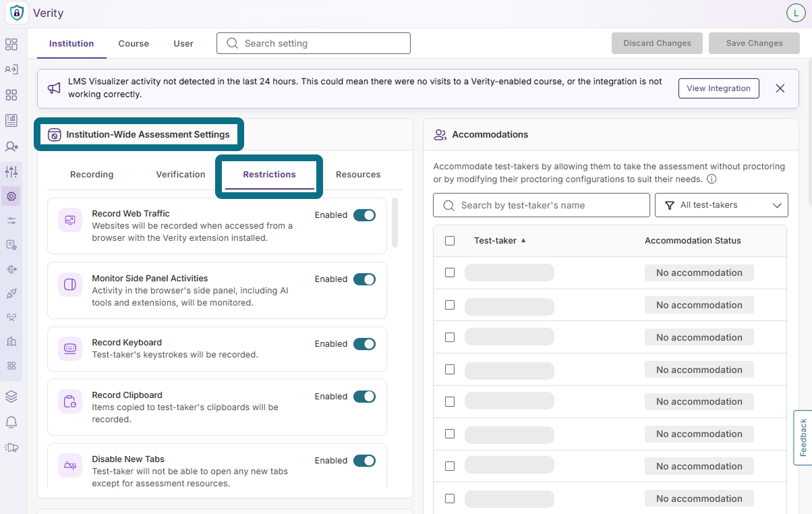This screenshot has height=514, width=812.
Task: Click the Search setting field
Action: coord(314,43)
